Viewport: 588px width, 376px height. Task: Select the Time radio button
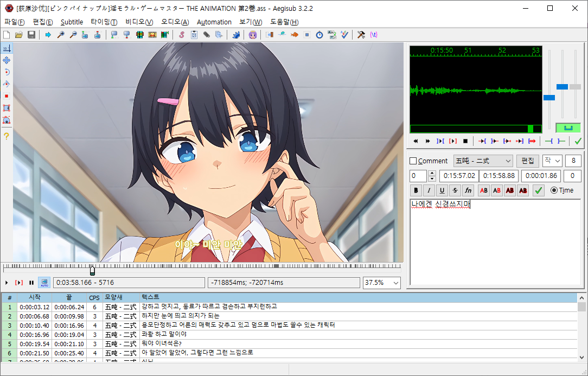[x=554, y=190]
